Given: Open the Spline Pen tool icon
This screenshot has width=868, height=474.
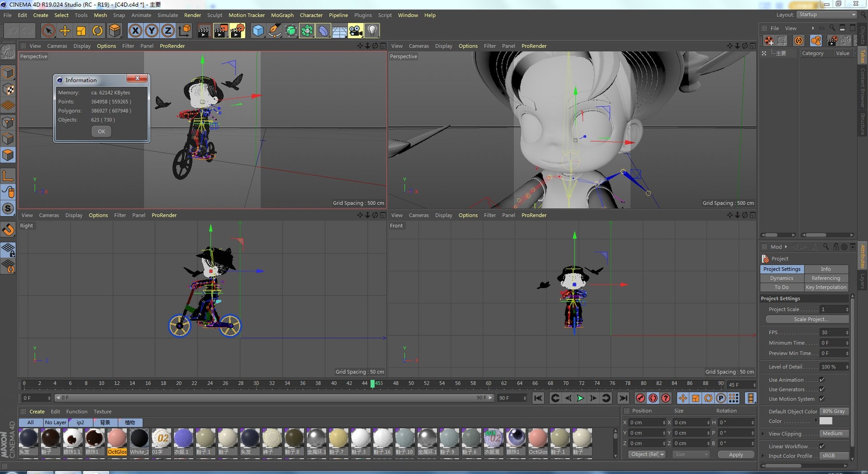Looking at the screenshot, I should [274, 31].
